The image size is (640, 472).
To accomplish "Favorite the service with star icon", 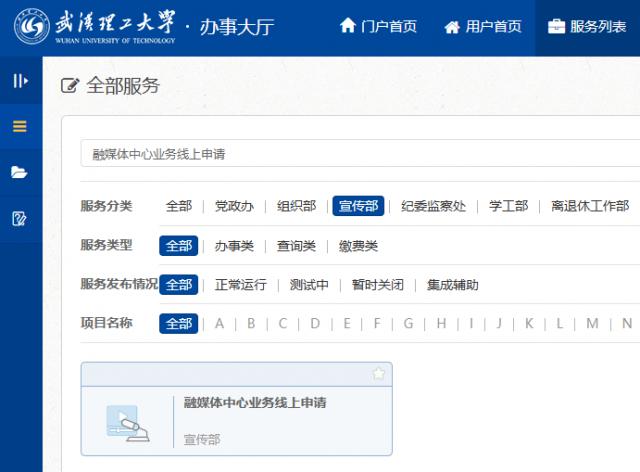I will (379, 374).
